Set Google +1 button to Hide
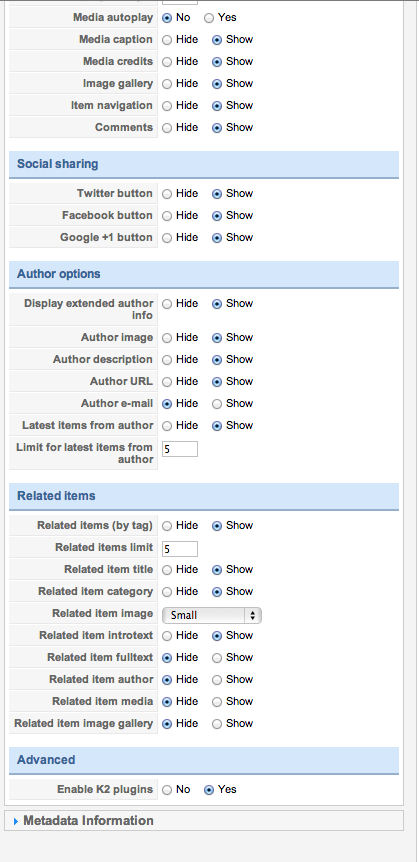Image resolution: width=419 pixels, height=862 pixels. coord(167,238)
